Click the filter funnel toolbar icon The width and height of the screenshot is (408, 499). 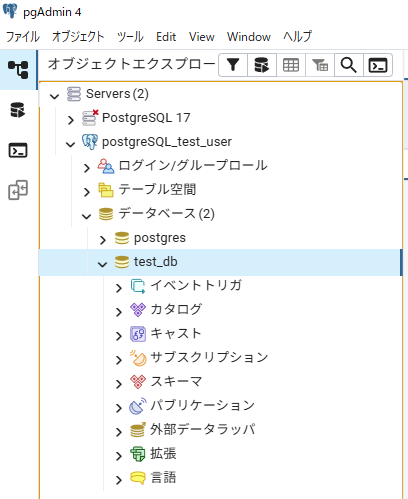tap(233, 65)
